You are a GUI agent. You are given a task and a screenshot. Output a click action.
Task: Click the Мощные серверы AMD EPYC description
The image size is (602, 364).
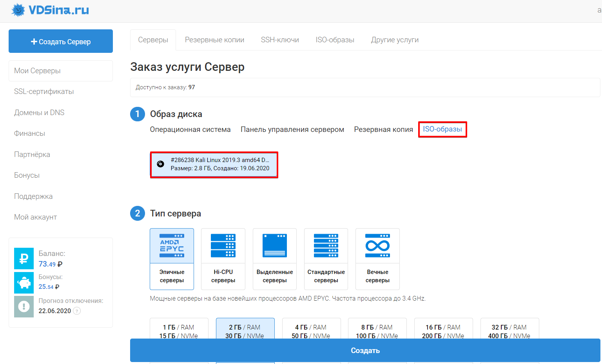288,298
